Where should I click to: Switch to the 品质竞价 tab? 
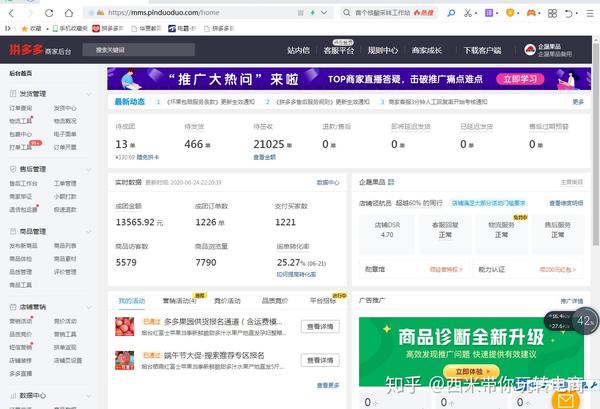(x=275, y=301)
